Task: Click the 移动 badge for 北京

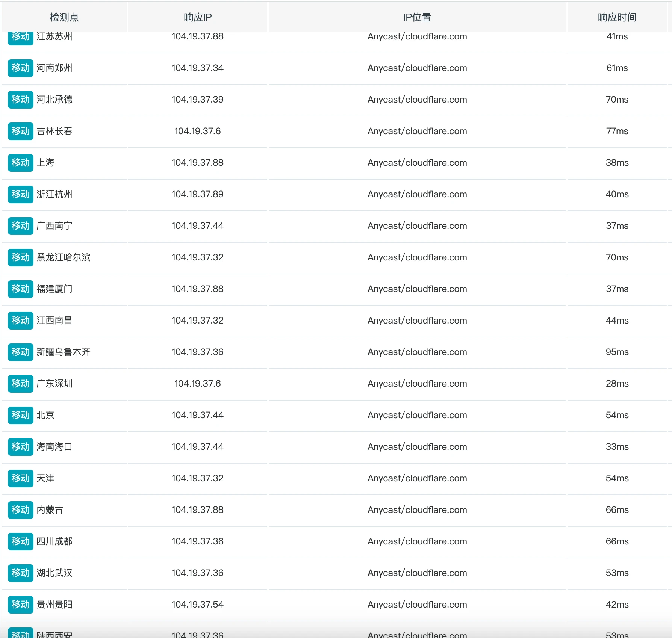Action: click(20, 415)
